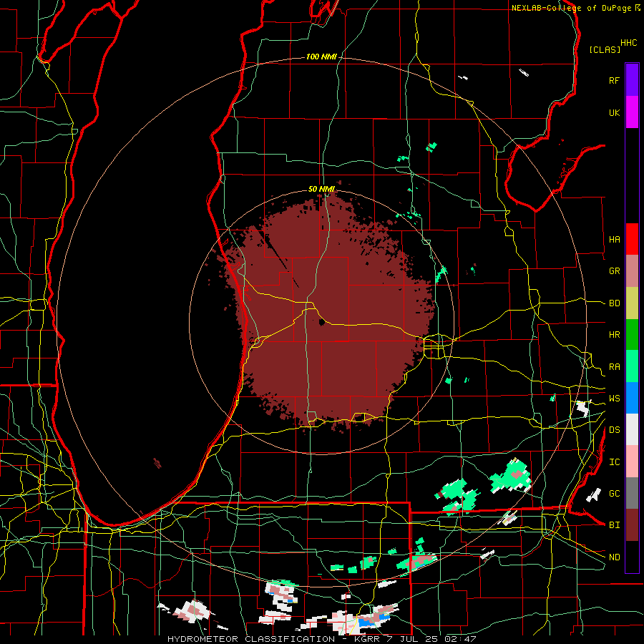Click the HR dark green legend swatch
This screenshot has height=644, width=644.
pos(632,334)
